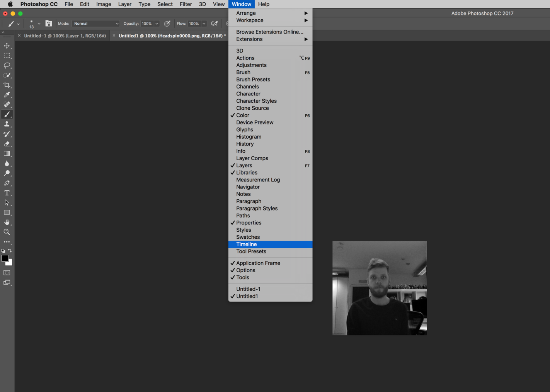Select the Rectangle shape tool

[x=7, y=212]
